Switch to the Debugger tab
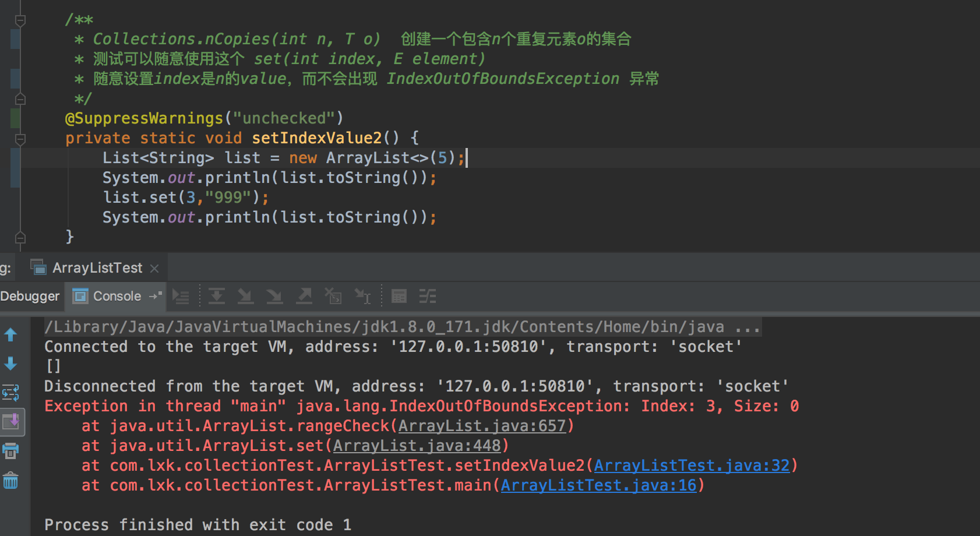 (30, 295)
